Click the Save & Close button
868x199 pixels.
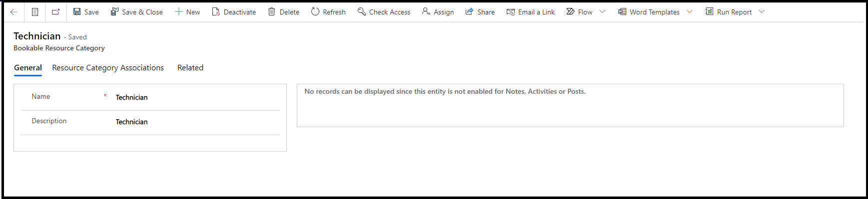136,12
